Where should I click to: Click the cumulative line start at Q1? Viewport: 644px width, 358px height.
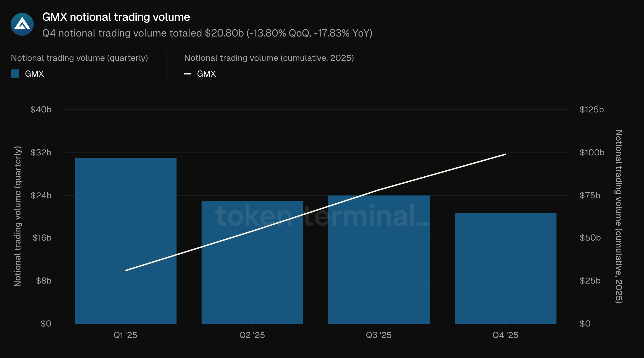pyautogui.click(x=125, y=270)
